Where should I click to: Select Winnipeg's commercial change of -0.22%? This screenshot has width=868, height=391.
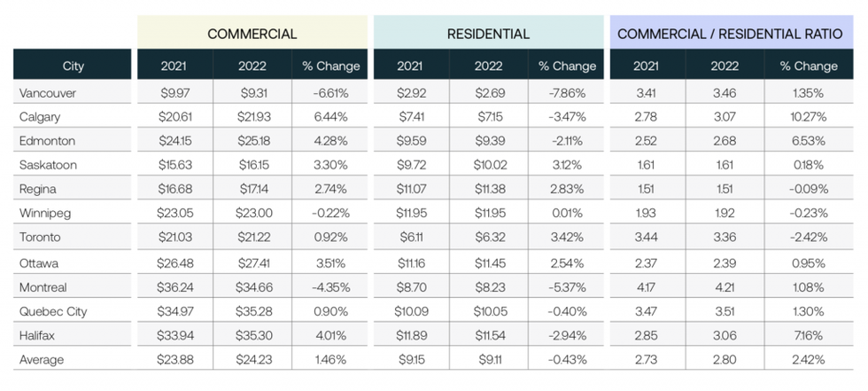(331, 213)
